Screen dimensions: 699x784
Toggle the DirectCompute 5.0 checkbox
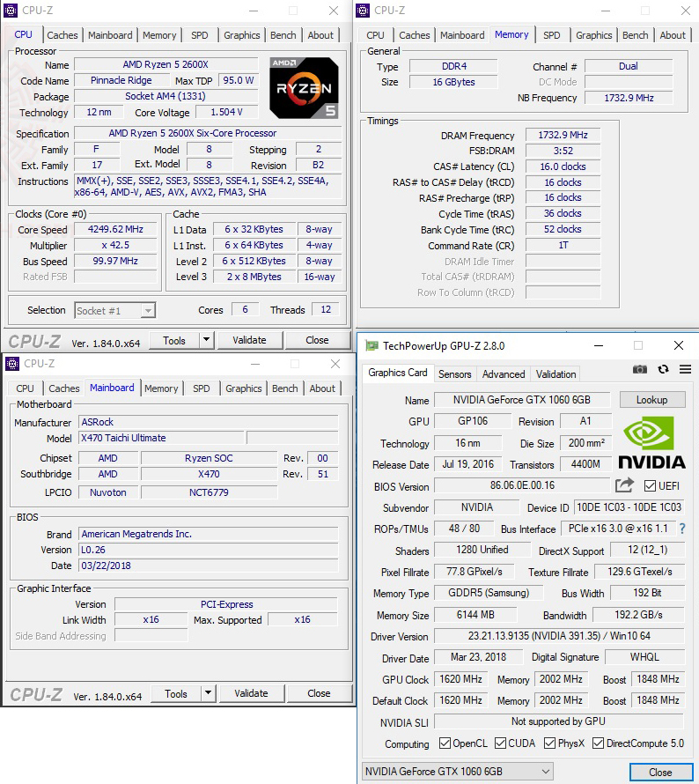coord(598,743)
